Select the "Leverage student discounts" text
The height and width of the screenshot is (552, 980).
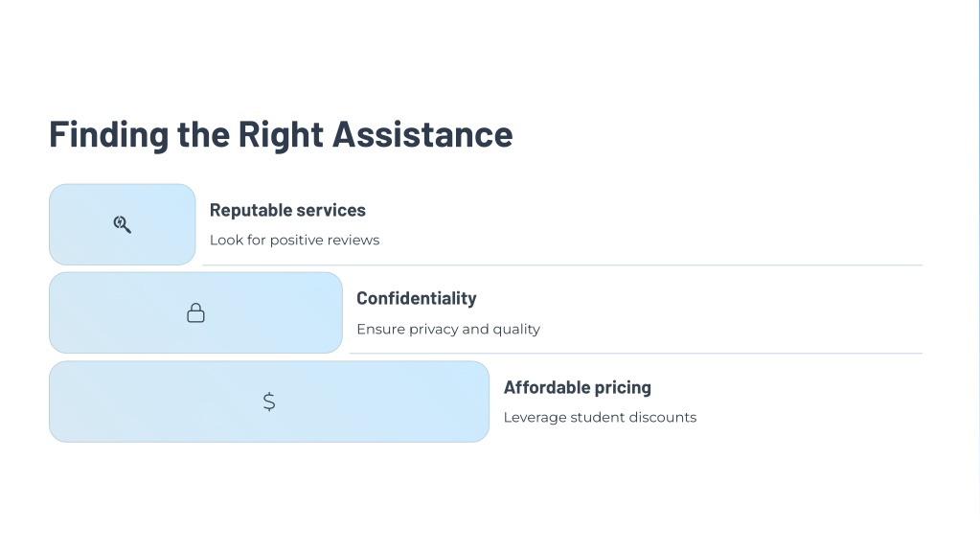[600, 417]
